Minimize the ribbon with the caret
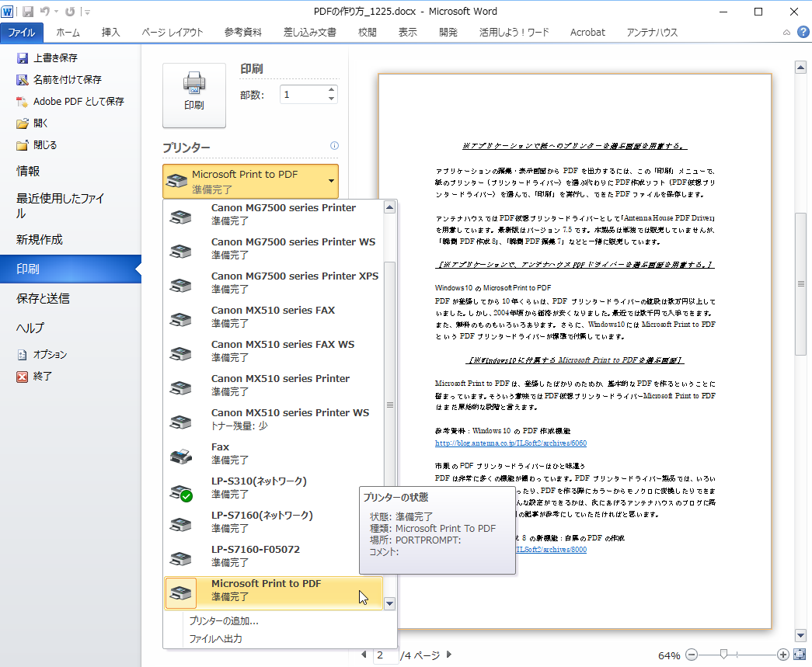The width and height of the screenshot is (812, 667). pos(786,33)
